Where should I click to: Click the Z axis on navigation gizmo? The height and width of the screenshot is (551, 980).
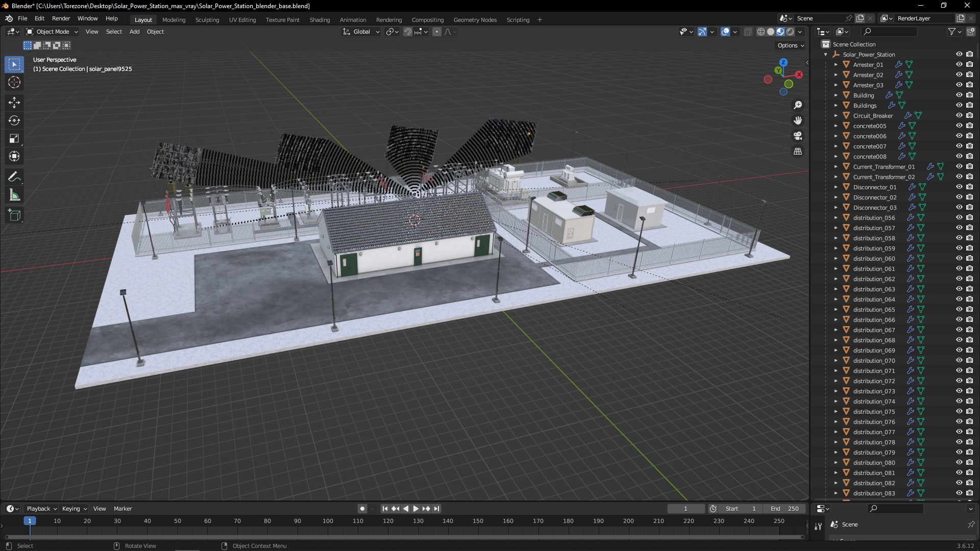click(783, 62)
